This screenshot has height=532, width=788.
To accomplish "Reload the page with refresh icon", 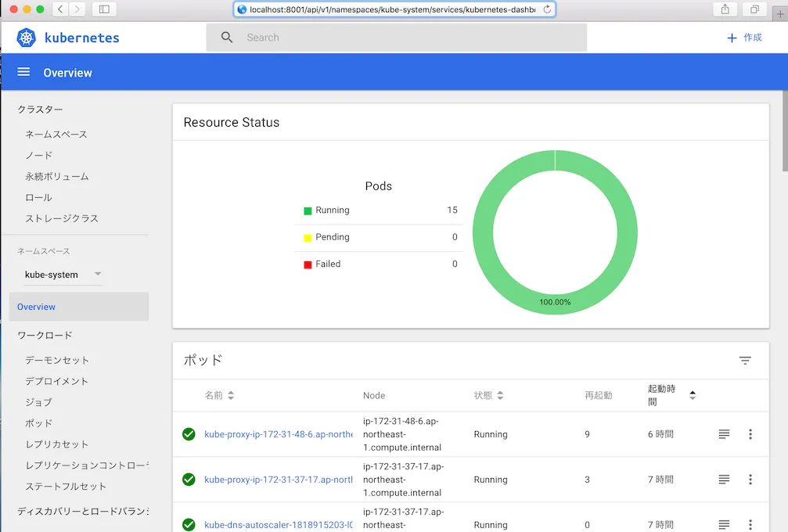I will click(x=547, y=9).
